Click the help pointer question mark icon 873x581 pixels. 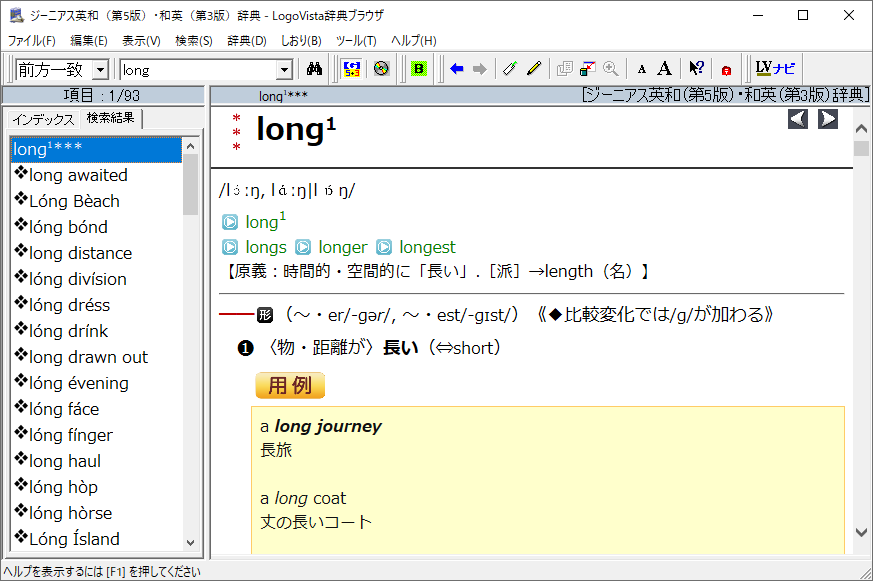tap(697, 69)
